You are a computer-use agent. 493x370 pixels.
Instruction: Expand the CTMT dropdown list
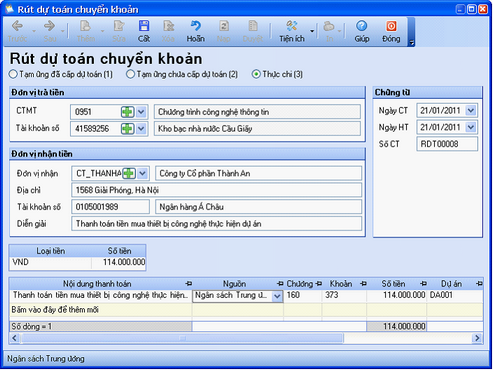[x=141, y=112]
